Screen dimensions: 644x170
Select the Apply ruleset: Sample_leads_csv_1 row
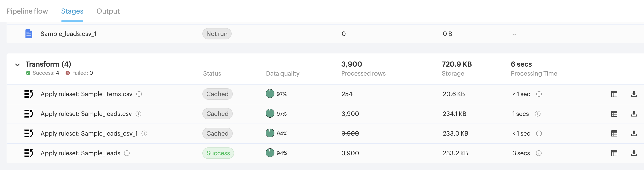point(89,133)
